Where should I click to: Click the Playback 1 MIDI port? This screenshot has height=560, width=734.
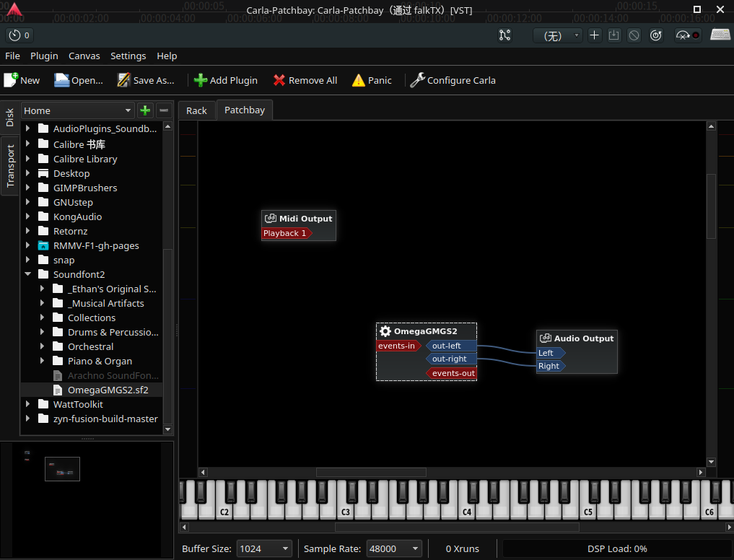(287, 233)
